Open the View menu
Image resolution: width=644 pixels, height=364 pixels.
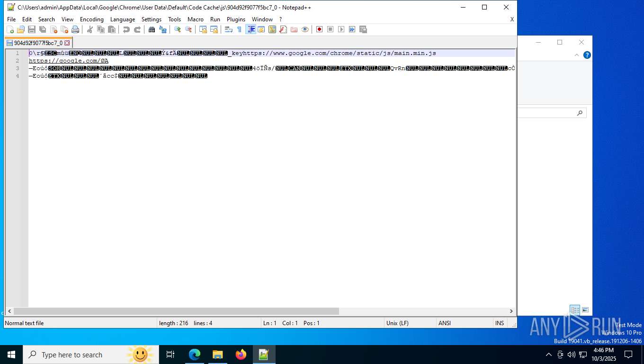(x=68, y=19)
